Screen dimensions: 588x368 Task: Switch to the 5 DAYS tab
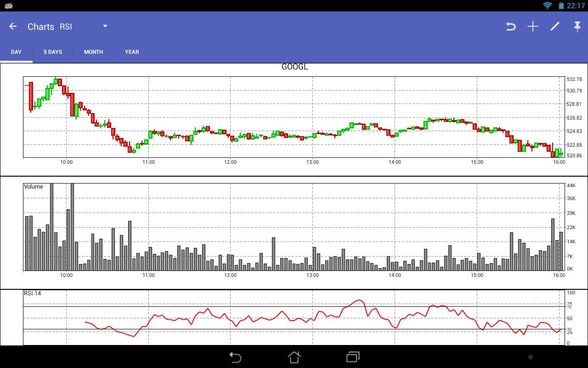pos(53,52)
